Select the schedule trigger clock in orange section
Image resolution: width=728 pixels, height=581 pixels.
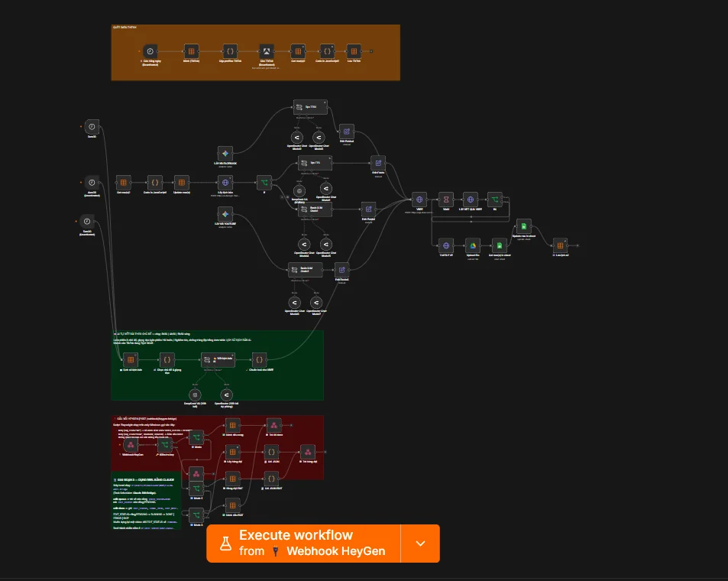coord(150,51)
